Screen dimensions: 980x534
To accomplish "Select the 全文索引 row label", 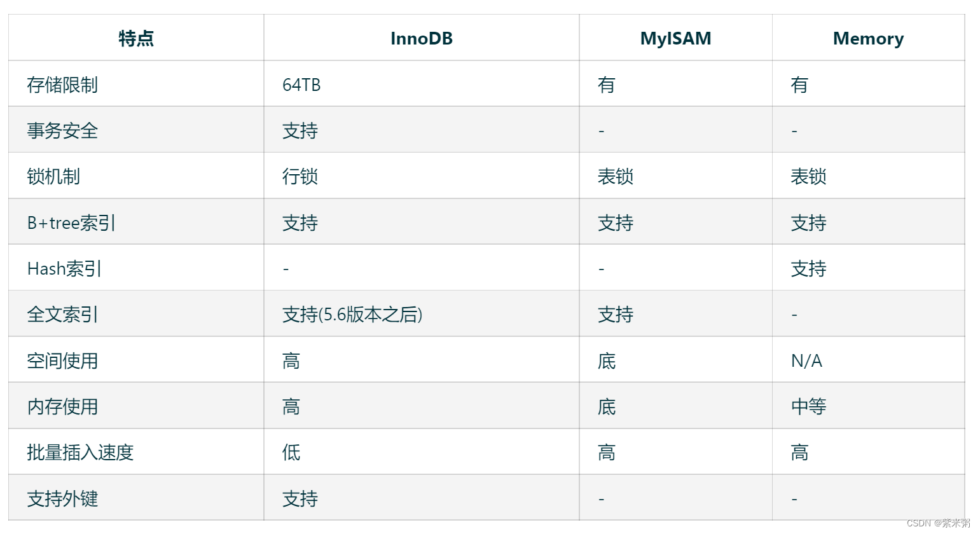I will click(62, 314).
